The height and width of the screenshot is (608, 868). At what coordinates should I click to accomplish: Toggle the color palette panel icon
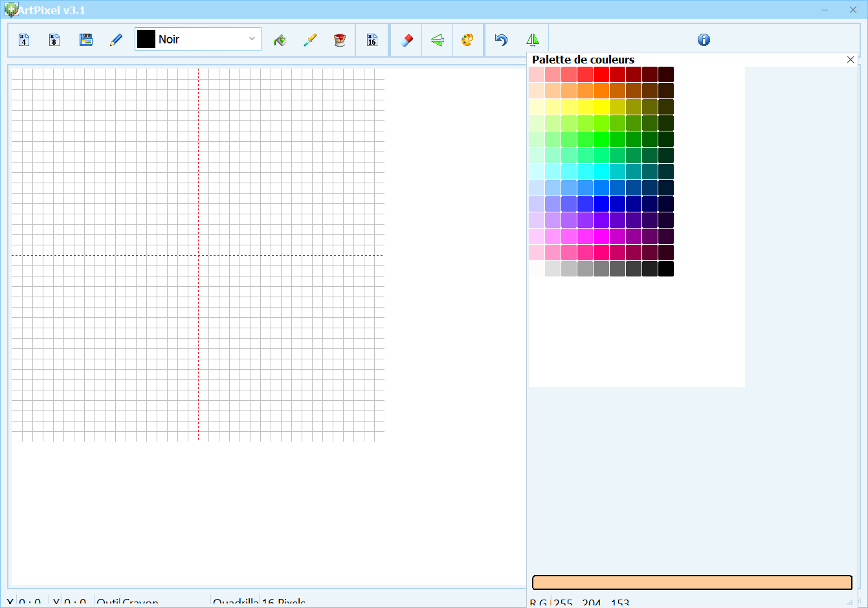pyautogui.click(x=467, y=40)
